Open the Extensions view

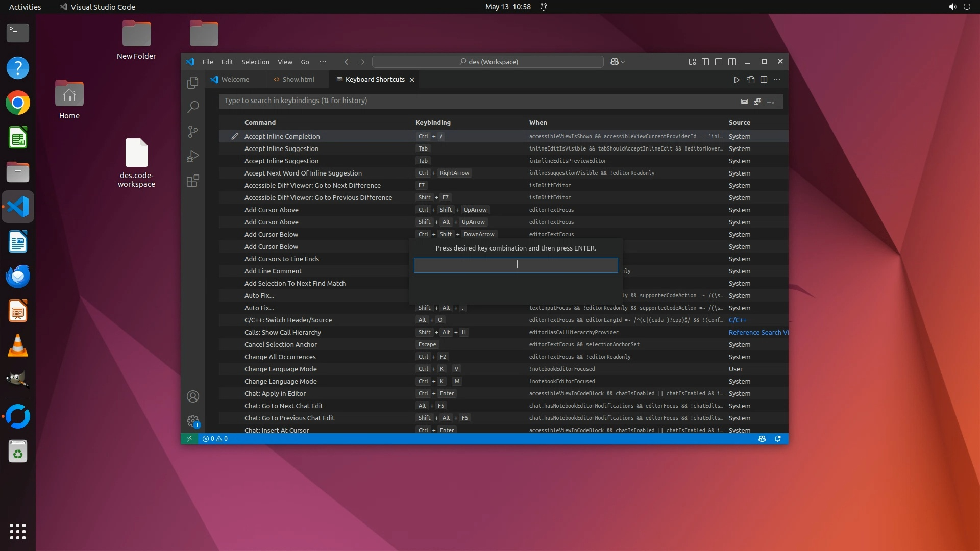point(192,181)
